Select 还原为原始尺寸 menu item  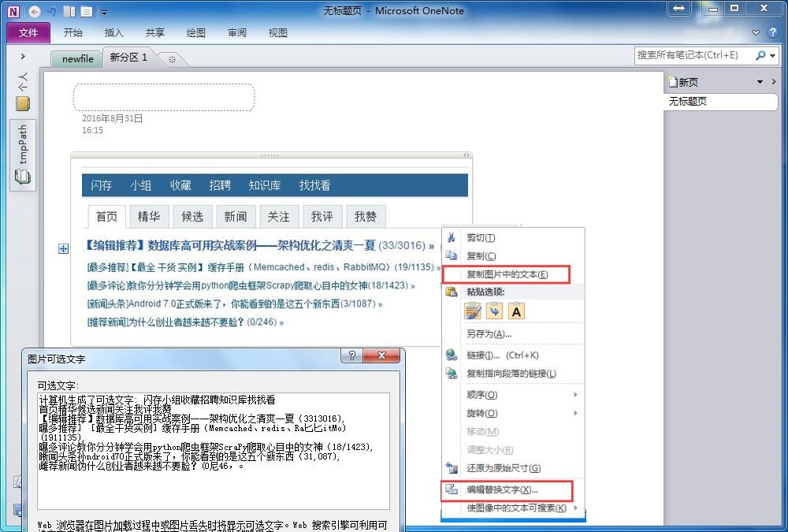point(513,468)
